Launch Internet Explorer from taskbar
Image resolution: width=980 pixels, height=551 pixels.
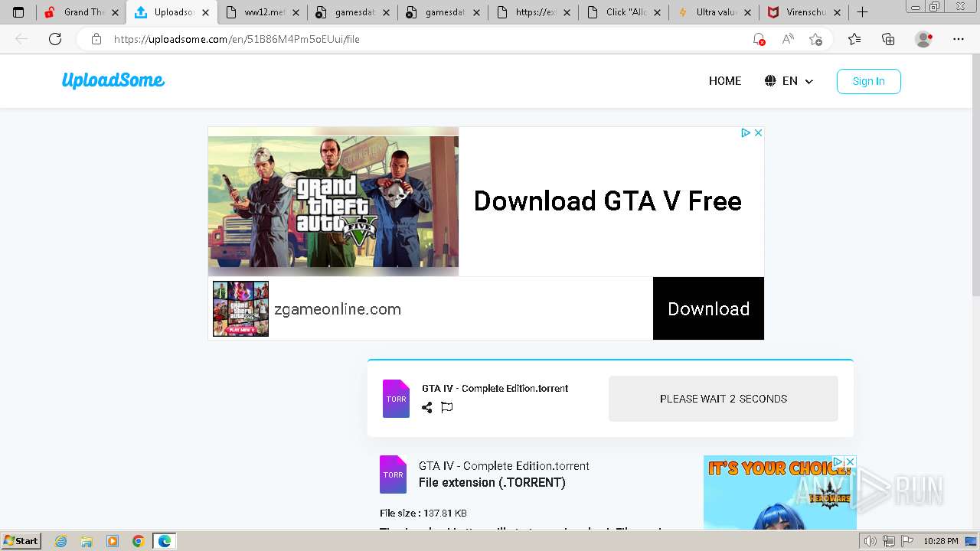[x=60, y=541]
